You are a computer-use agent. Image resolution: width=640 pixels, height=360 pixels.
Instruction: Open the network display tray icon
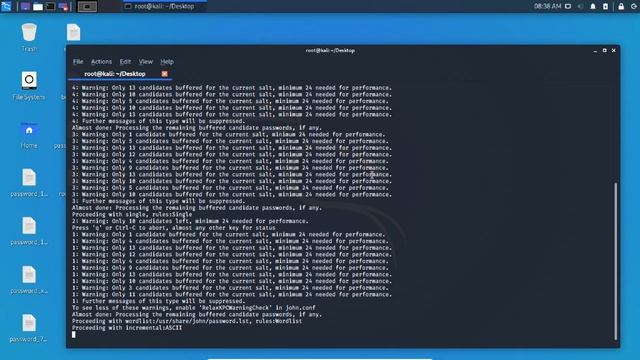(568, 7)
